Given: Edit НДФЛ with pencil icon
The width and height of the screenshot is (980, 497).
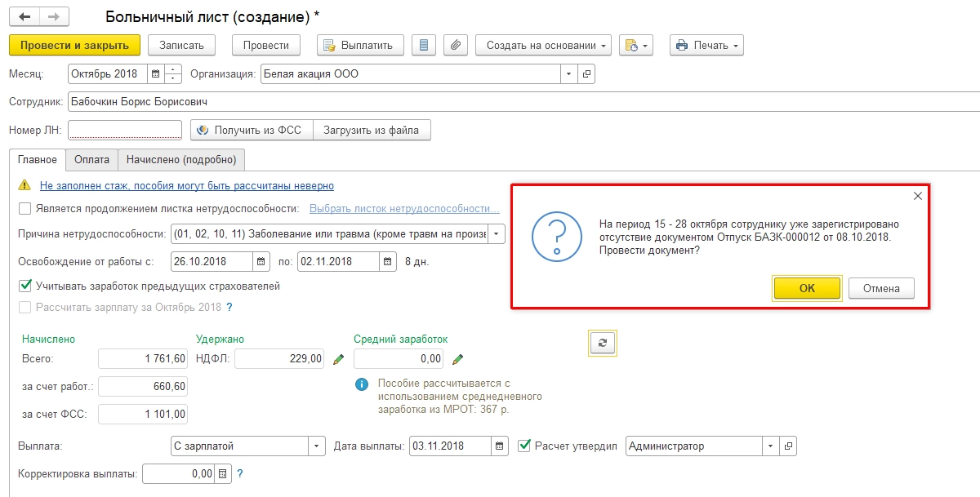Looking at the screenshot, I should pos(338,359).
